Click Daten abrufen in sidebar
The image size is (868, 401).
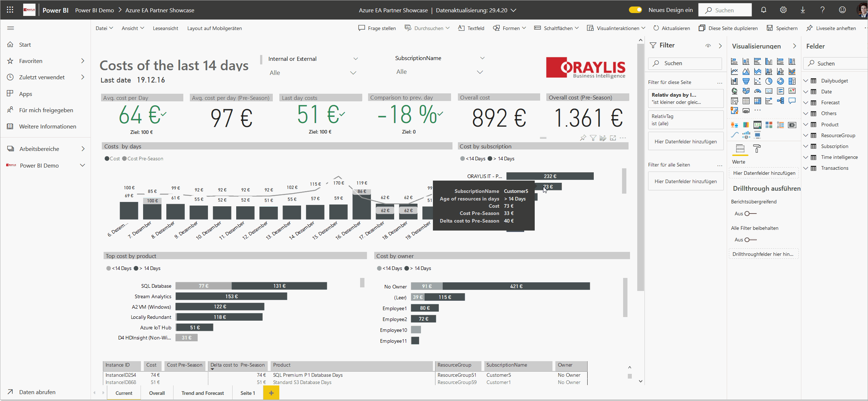pyautogui.click(x=32, y=392)
